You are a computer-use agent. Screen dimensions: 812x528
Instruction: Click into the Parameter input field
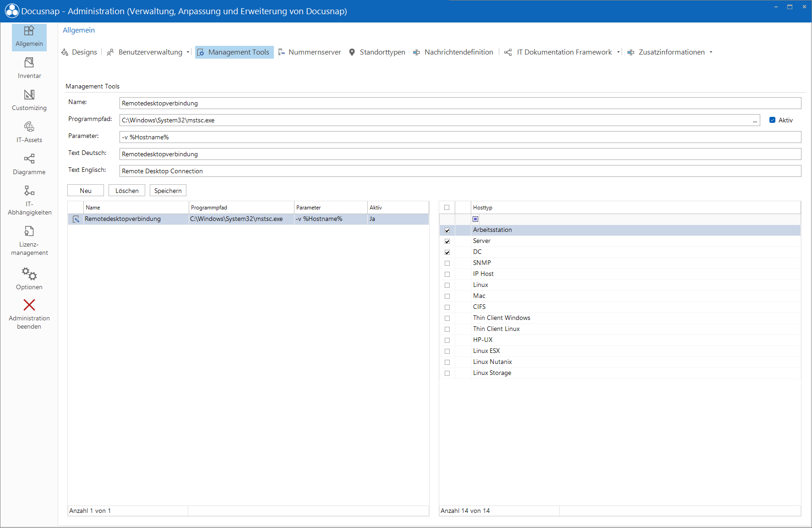(460, 137)
